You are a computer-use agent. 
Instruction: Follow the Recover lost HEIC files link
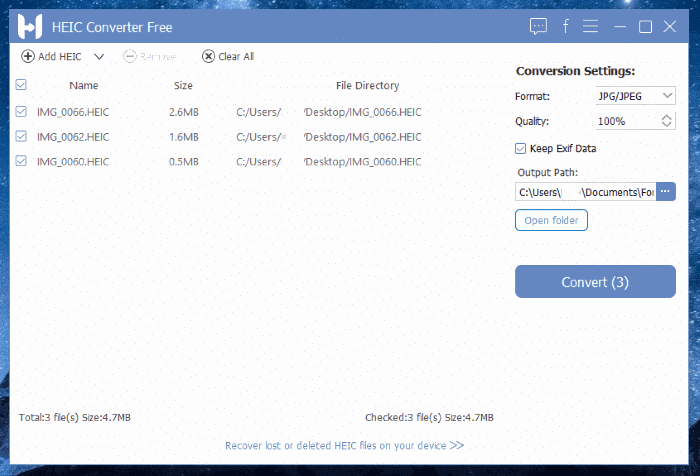(x=344, y=445)
